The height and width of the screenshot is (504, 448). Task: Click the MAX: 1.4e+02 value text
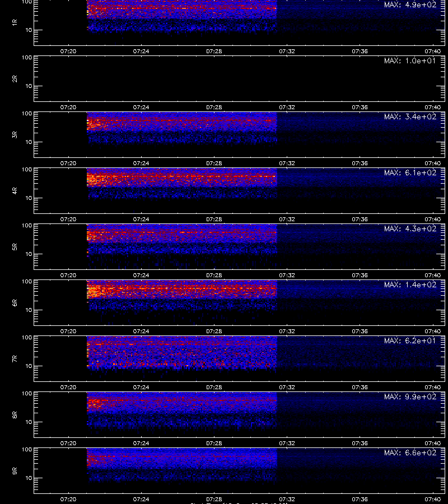point(410,285)
